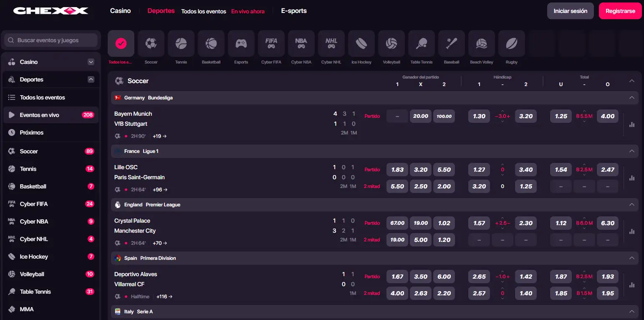Image resolution: width=644 pixels, height=320 pixels.
Task: Collapse the England Premier League group
Action: [x=632, y=205]
